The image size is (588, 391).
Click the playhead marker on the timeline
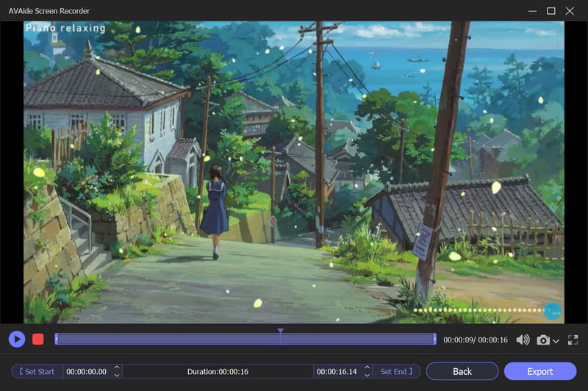pyautogui.click(x=281, y=331)
